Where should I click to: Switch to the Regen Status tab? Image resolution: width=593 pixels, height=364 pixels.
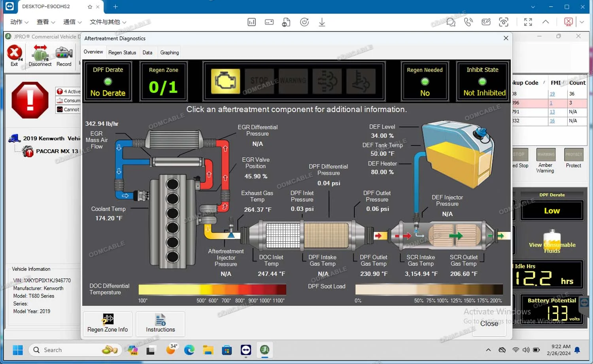point(122,53)
